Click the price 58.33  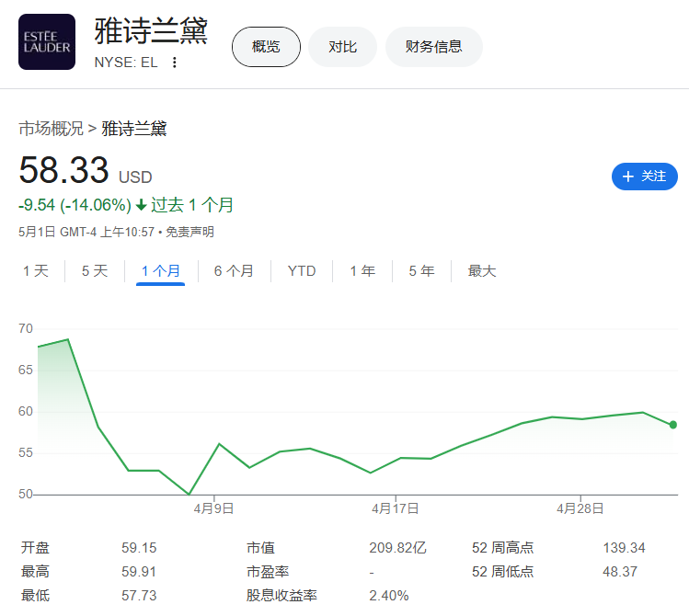pyautogui.click(x=63, y=170)
